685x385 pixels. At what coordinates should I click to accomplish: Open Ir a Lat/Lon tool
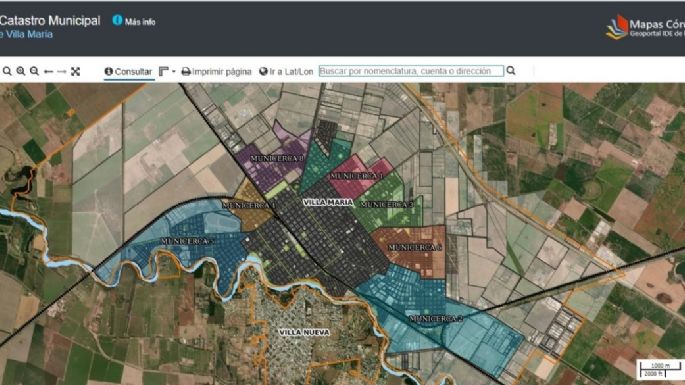click(286, 72)
